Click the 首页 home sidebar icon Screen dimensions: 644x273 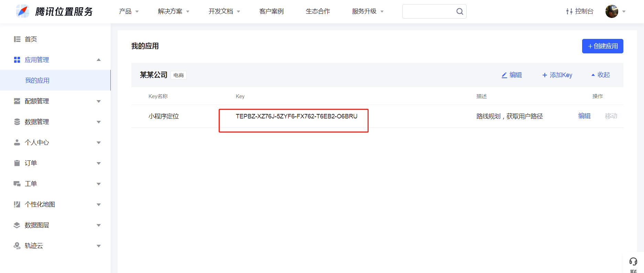click(x=17, y=39)
